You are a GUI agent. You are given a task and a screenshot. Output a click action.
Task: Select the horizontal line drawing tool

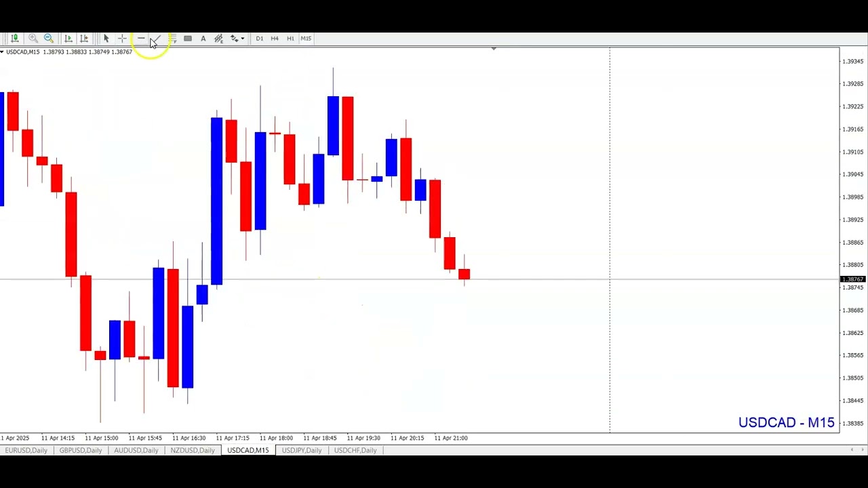pos(140,39)
